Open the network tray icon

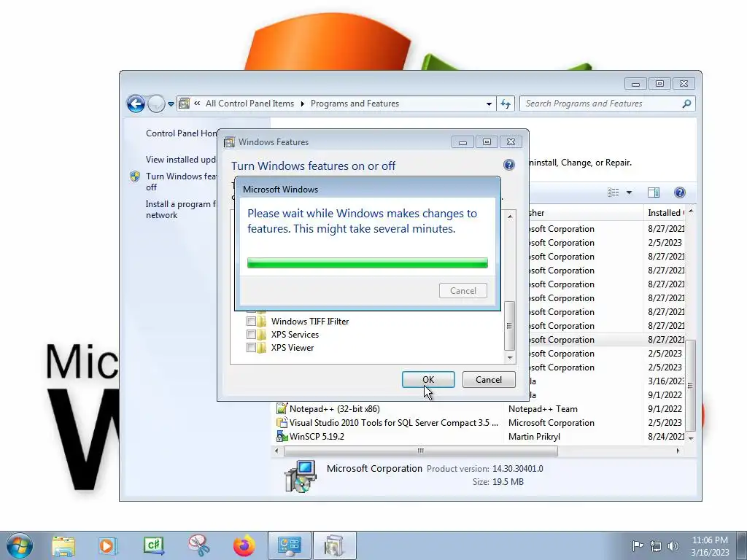(x=656, y=546)
